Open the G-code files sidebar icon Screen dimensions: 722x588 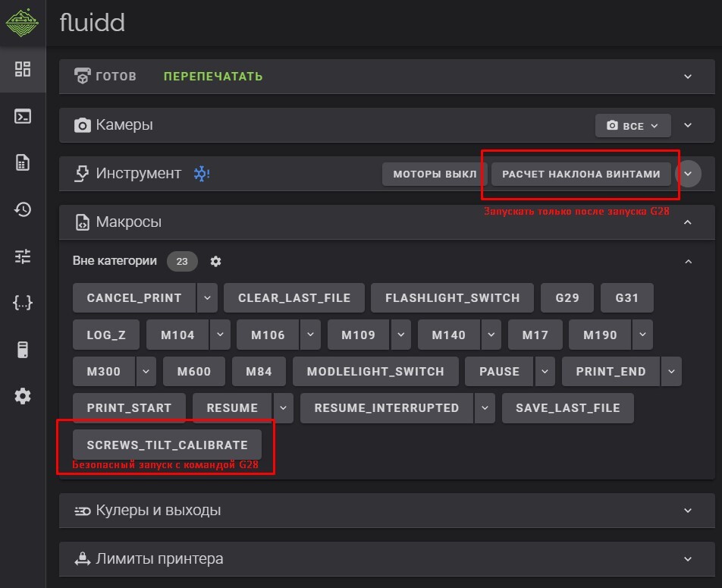click(x=23, y=162)
